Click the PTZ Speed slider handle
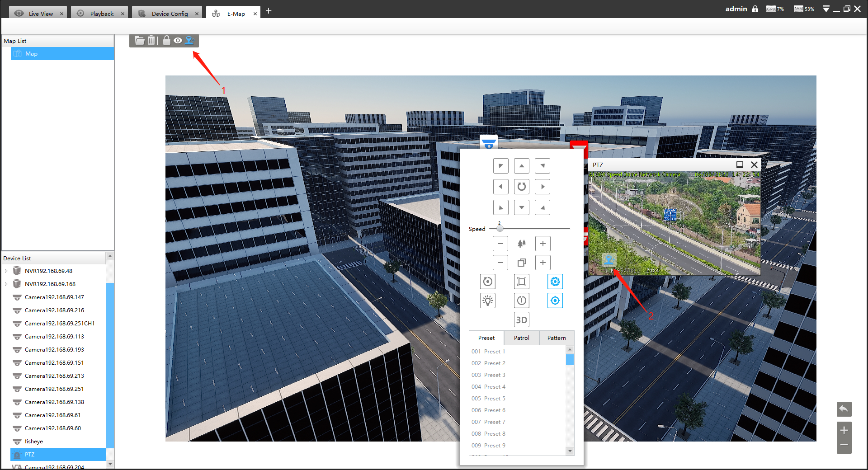This screenshot has width=868, height=470. pos(500,229)
